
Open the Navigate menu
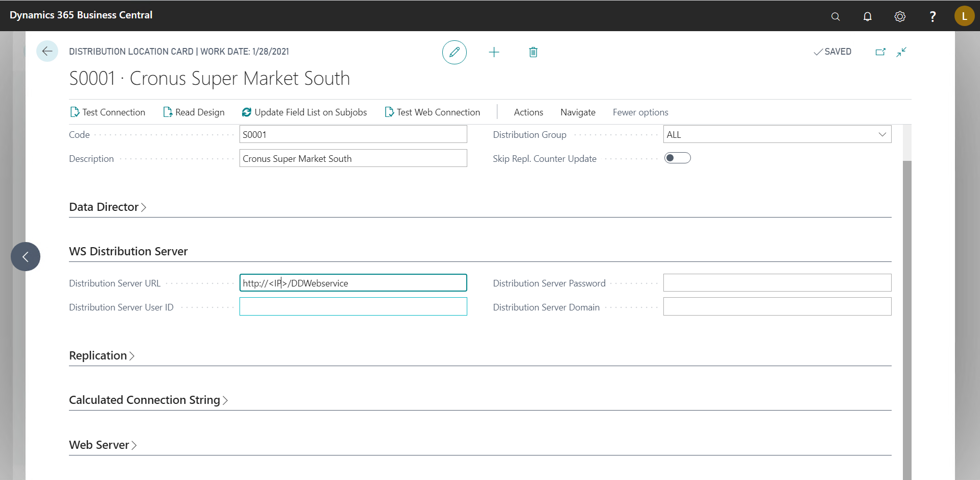coord(578,112)
